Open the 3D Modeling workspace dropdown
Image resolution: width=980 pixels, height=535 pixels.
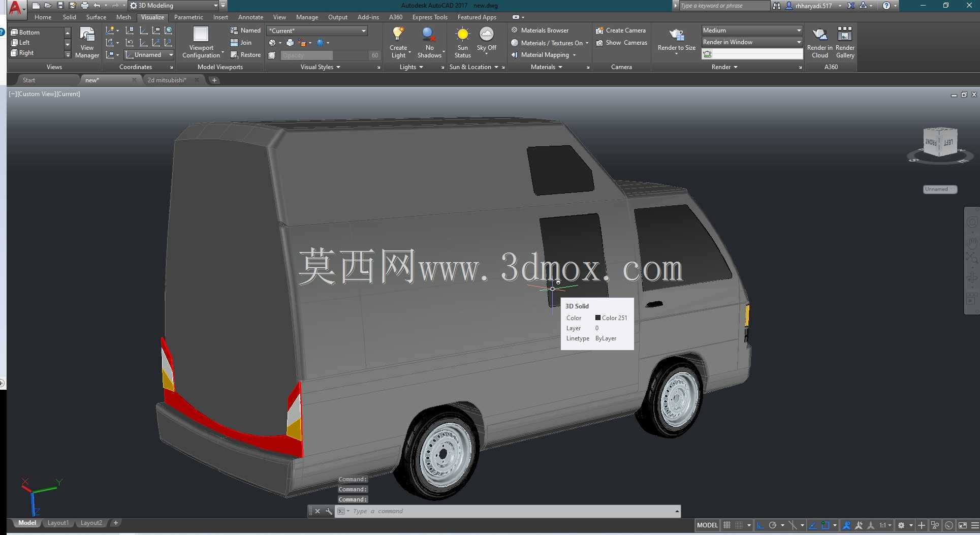click(174, 6)
